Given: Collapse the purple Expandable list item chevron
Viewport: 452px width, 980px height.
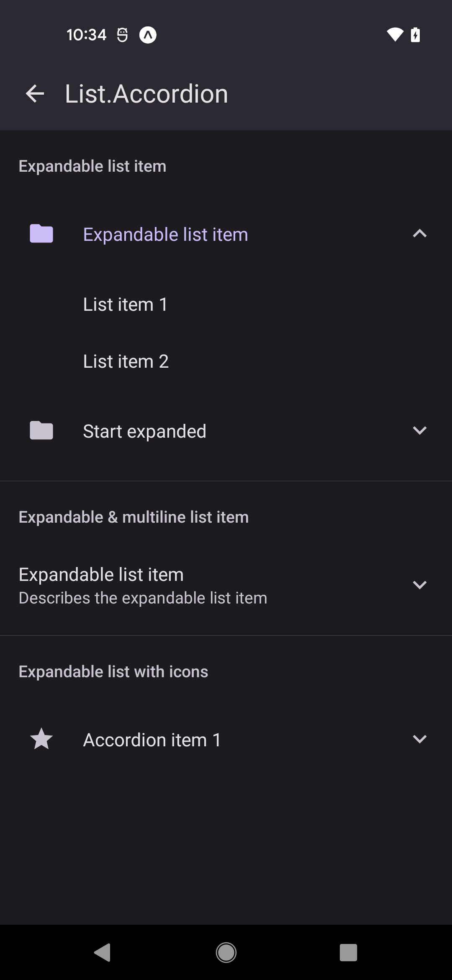Looking at the screenshot, I should point(419,234).
